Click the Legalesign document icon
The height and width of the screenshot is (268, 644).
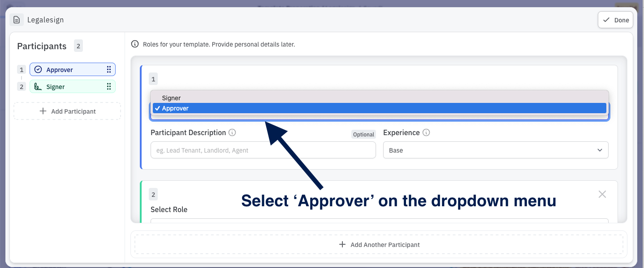[17, 20]
